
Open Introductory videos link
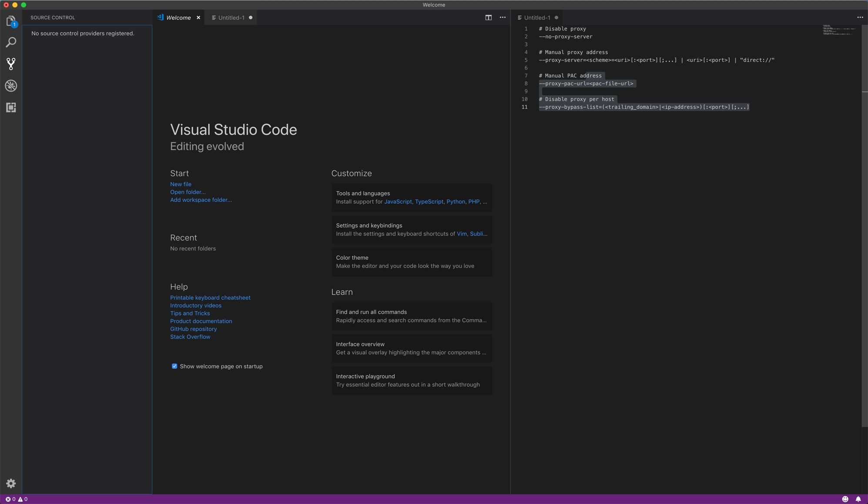tap(196, 305)
